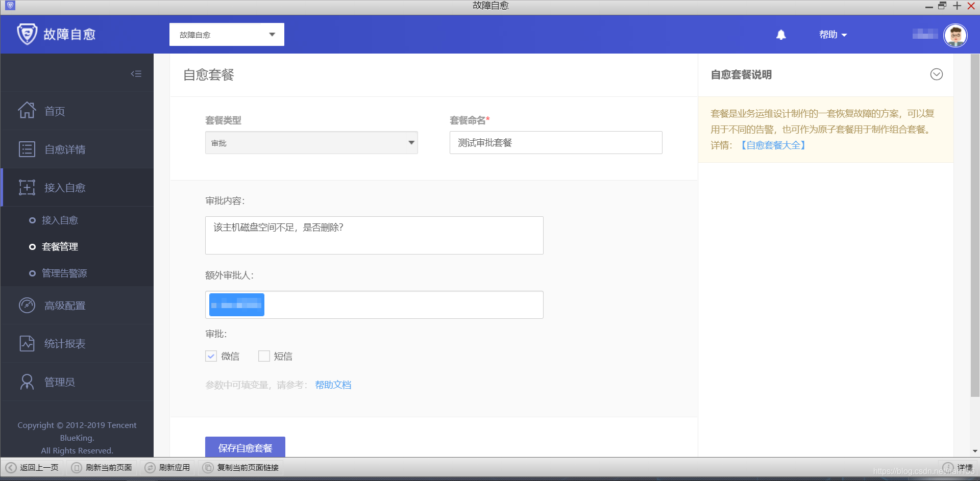Viewport: 980px width, 481px height.
Task: Open 自愈详情 in the sidebar
Action: (x=77, y=149)
